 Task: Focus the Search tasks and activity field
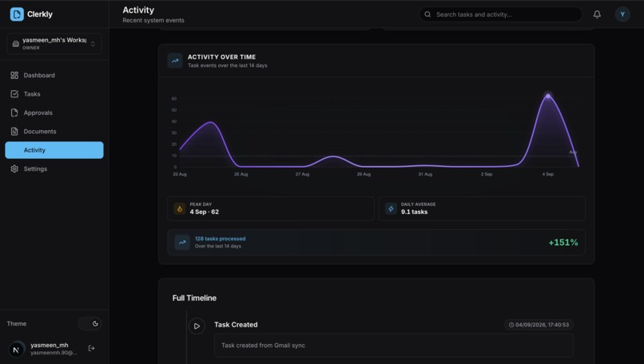[500, 14]
